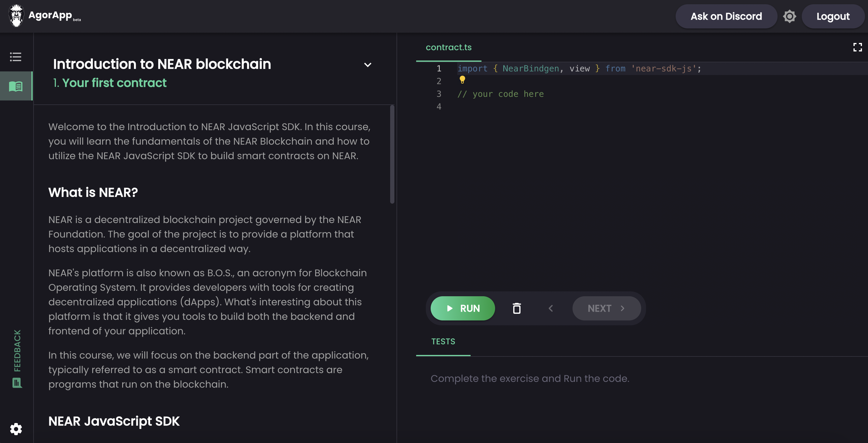This screenshot has width=868, height=443.
Task: Switch to the contract.ts file tab
Action: coord(449,48)
